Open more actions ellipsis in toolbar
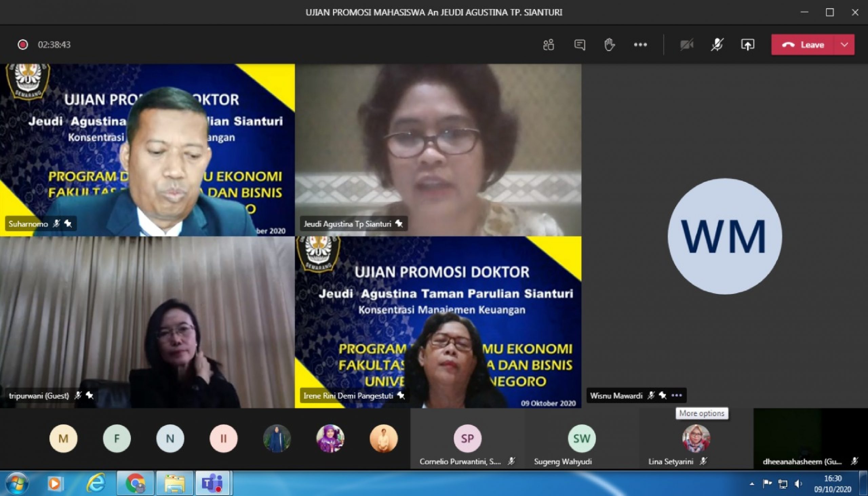The width and height of the screenshot is (868, 496). coord(640,45)
